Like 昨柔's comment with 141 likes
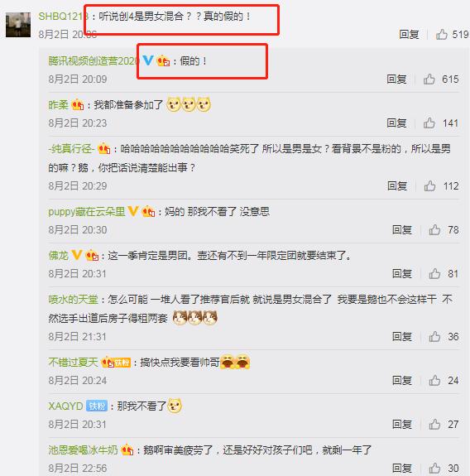470x476 pixels. click(x=429, y=123)
